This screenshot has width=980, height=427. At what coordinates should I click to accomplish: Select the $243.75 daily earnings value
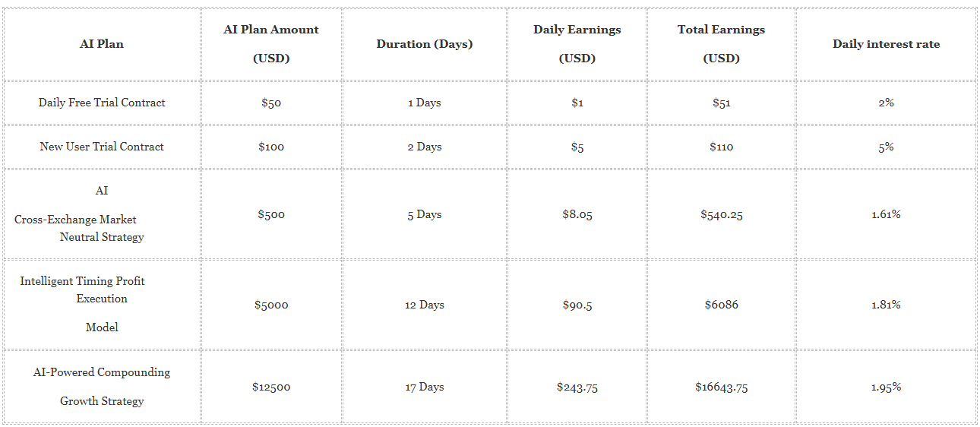[577, 387]
